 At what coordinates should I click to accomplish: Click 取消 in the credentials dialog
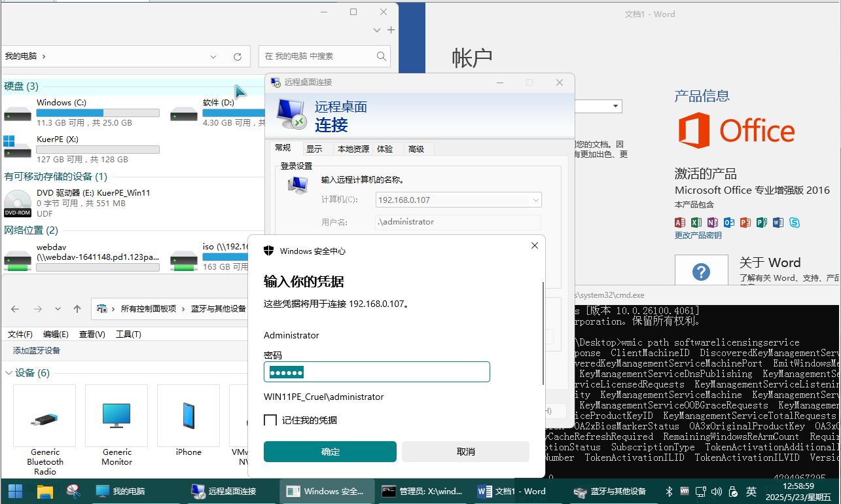[x=465, y=452]
